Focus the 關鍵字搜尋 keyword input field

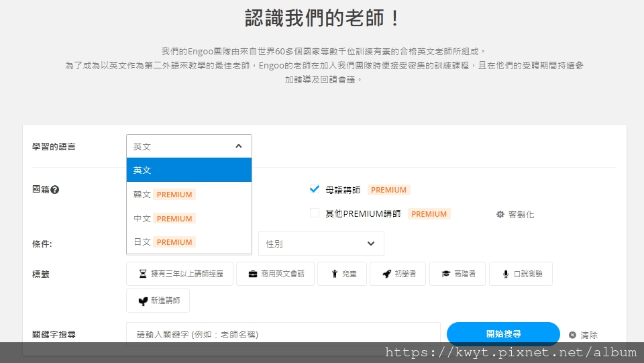(283, 334)
